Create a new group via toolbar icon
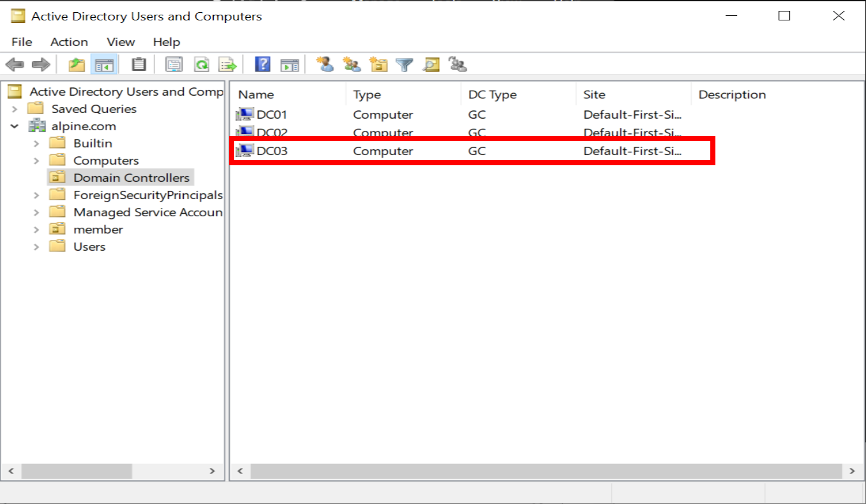This screenshot has height=504, width=866. (x=352, y=64)
